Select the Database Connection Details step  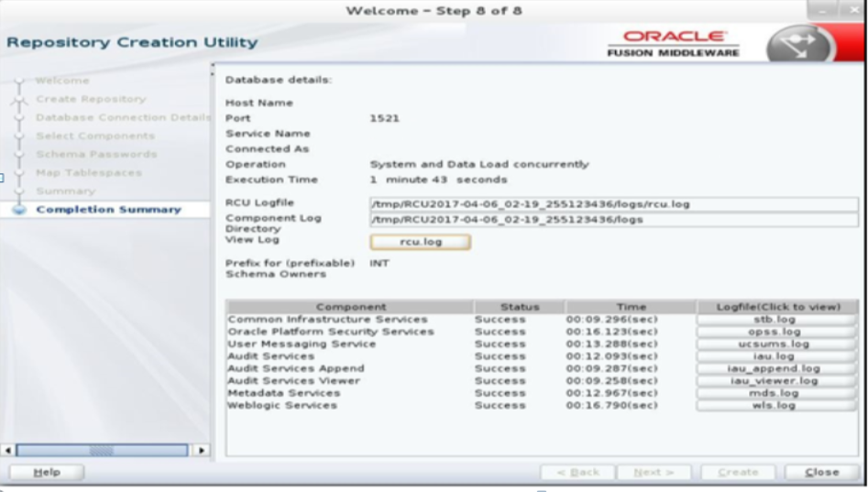[123, 117]
